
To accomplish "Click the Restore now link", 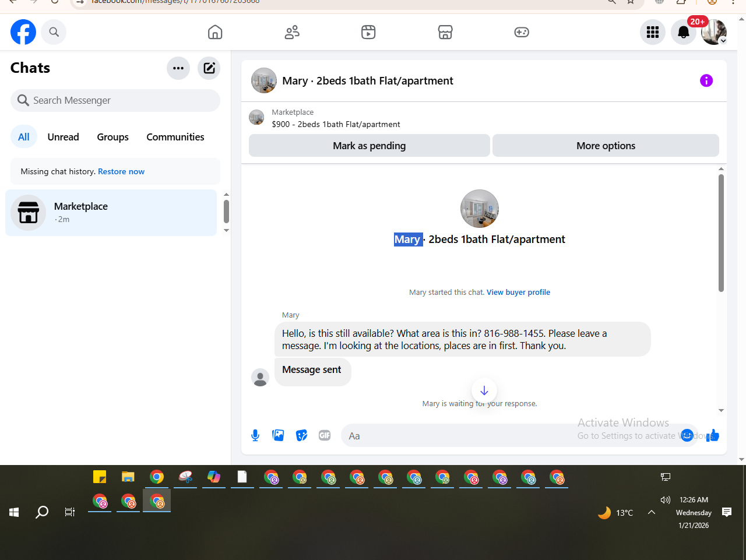I will (x=121, y=171).
